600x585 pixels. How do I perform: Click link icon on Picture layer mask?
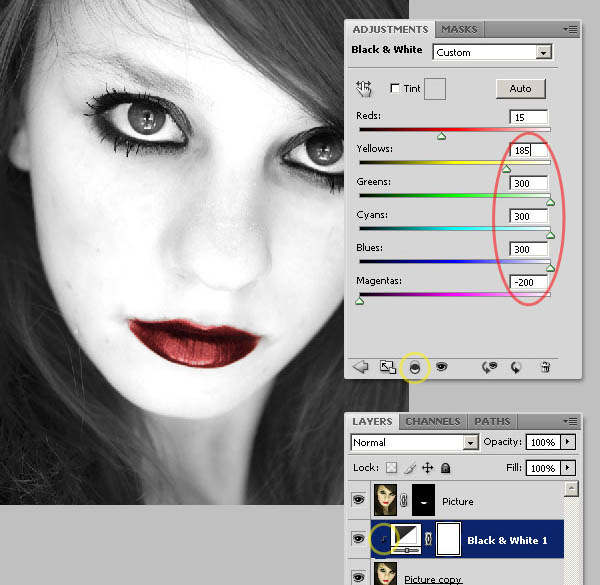[404, 500]
